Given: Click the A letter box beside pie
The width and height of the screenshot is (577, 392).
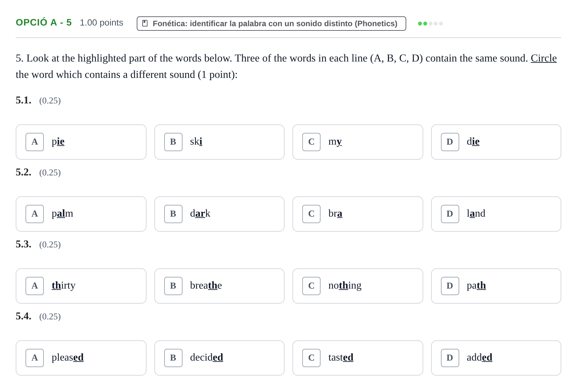Looking at the screenshot, I should pyautogui.click(x=35, y=142).
